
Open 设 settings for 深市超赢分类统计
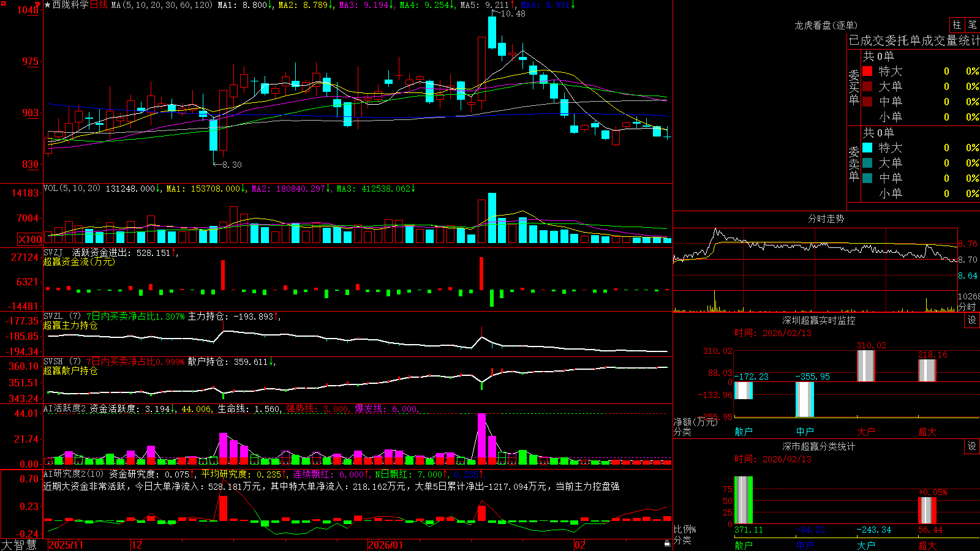click(x=972, y=446)
